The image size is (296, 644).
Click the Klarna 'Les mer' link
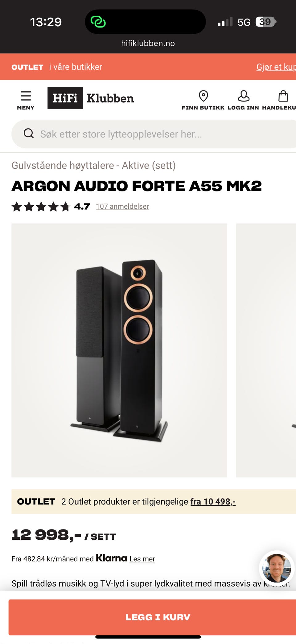(x=142, y=559)
